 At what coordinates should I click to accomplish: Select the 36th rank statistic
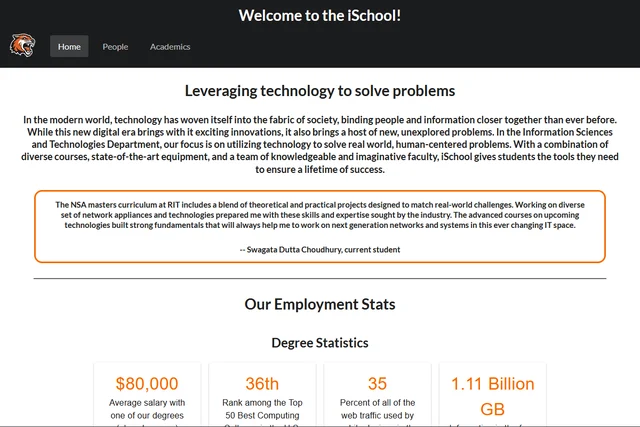click(x=262, y=384)
